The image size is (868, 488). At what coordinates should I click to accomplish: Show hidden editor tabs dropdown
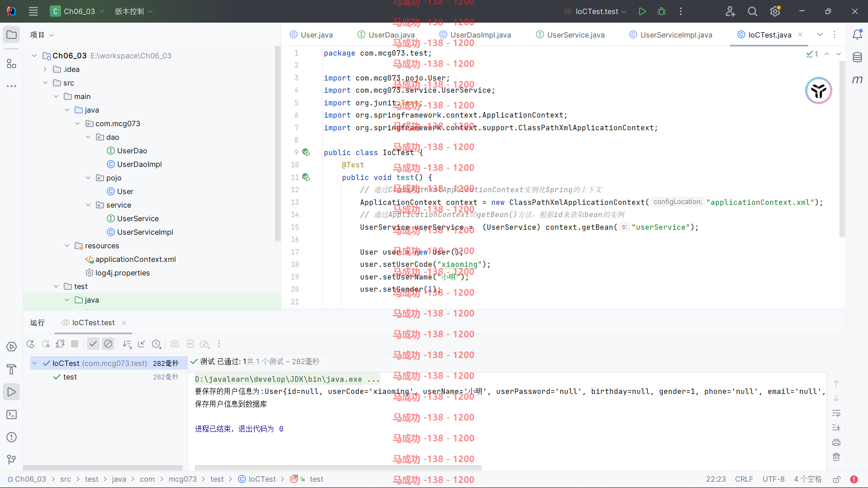820,34
